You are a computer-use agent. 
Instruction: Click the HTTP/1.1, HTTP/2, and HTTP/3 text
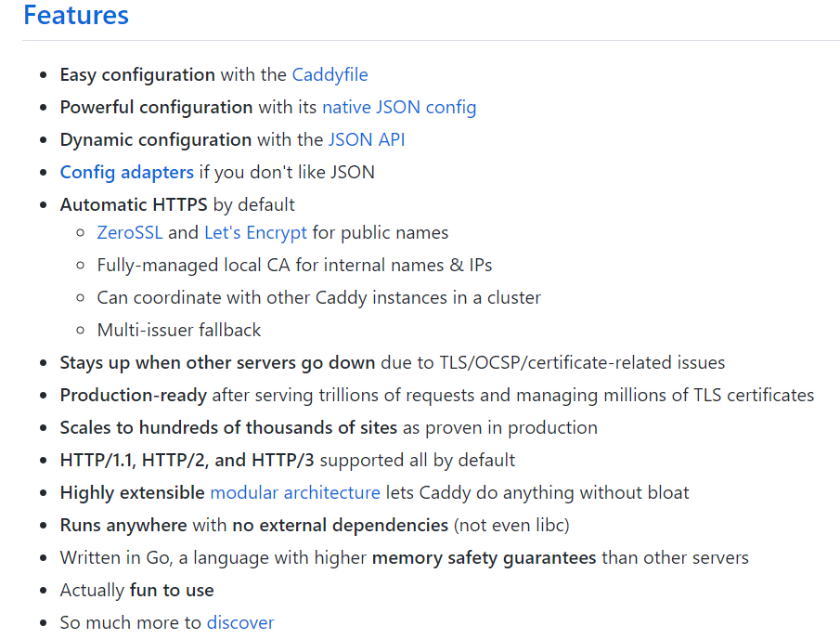point(187,460)
